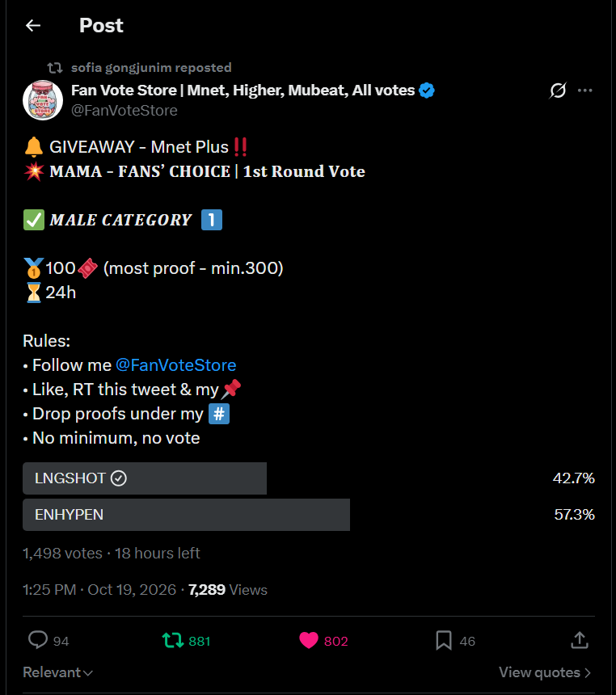Bookmark the post with the bookmark icon
Viewport: 616px width, 695px height.
(x=444, y=641)
